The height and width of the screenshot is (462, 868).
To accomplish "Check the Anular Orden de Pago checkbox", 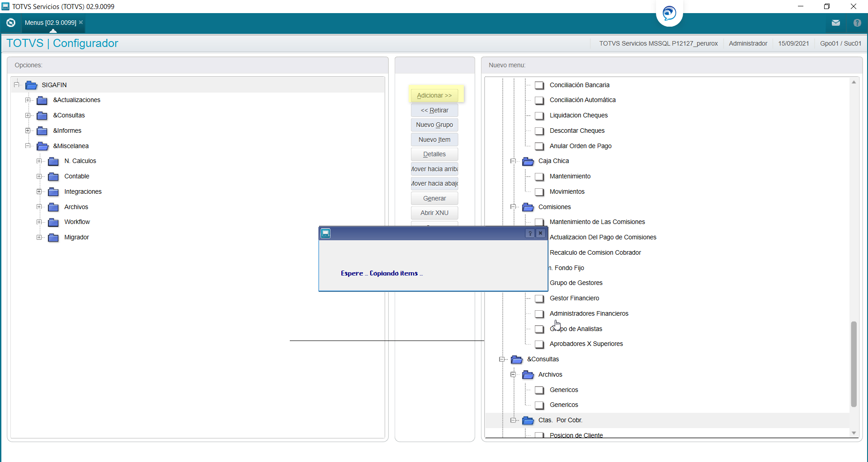I will click(x=539, y=146).
